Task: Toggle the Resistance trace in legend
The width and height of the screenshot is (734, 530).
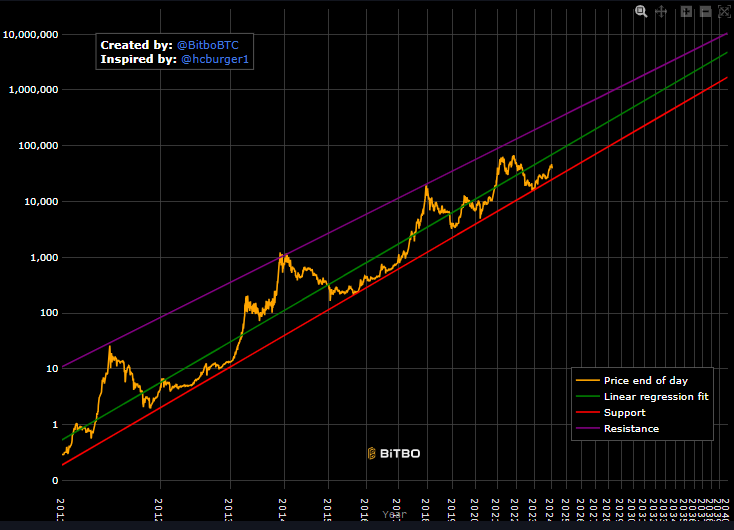Action: (617, 428)
